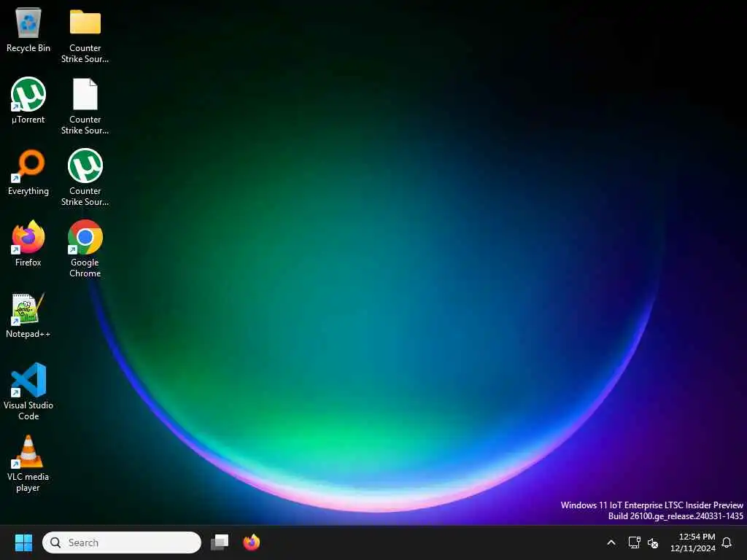The width and height of the screenshot is (747, 560).
Task: Click the taskbar Search box
Action: [x=122, y=542]
